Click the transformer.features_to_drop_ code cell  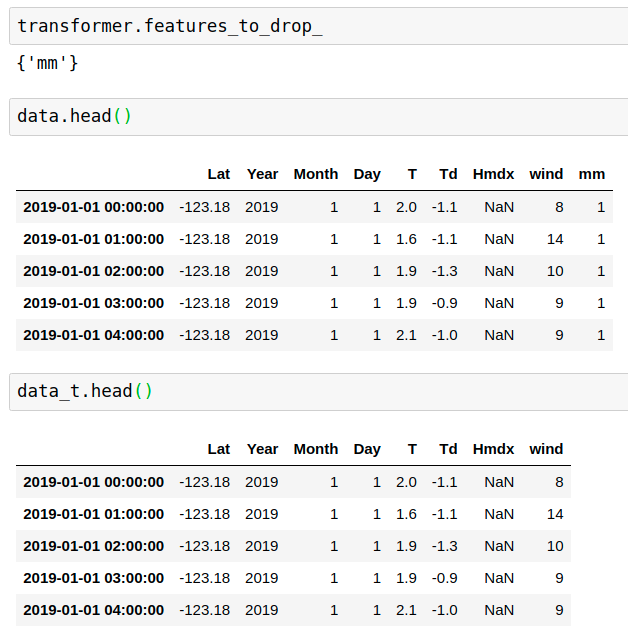tap(318, 25)
